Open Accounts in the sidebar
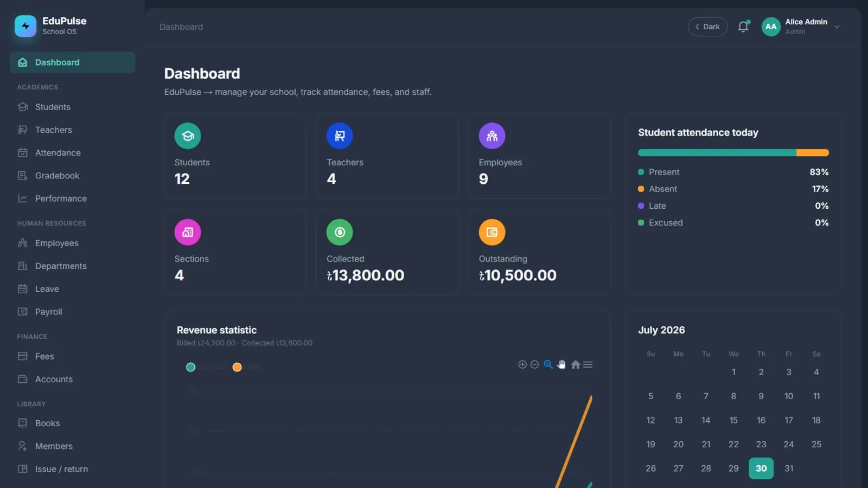Viewport: 868px width, 488px height. click(x=73, y=379)
